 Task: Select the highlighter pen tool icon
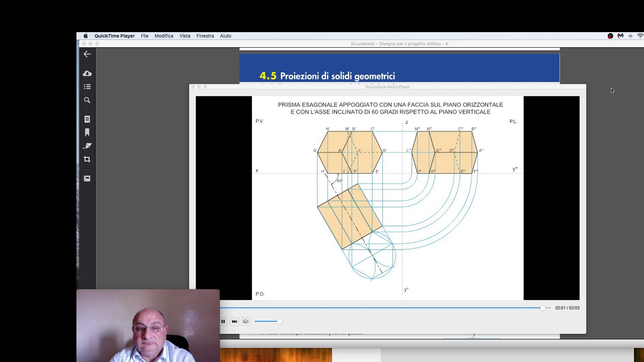(87, 146)
